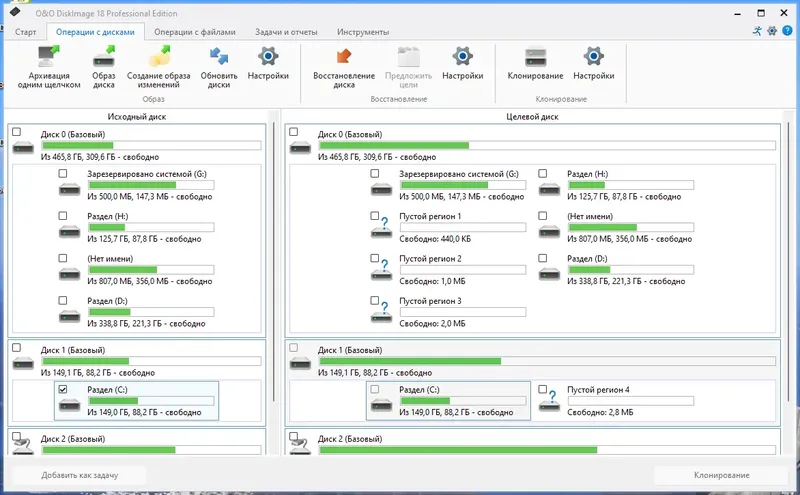Click source Раздел (H:) drive icon
The height and width of the screenshot is (495, 800).
69,232
